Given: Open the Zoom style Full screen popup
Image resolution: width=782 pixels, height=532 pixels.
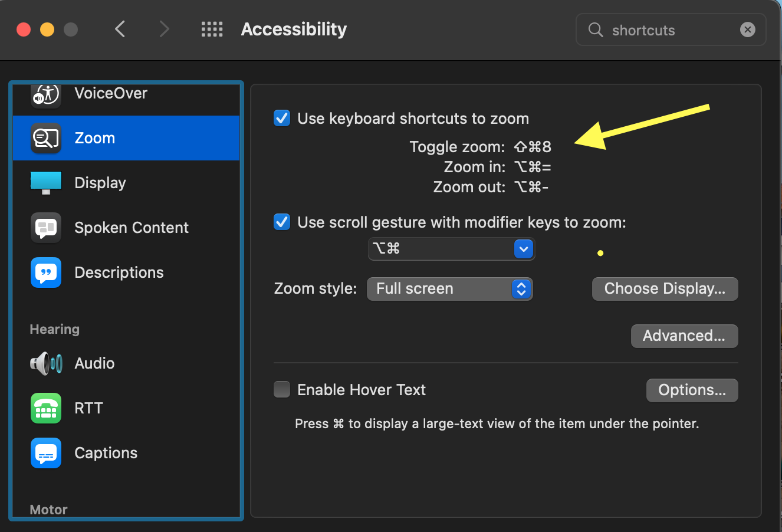Looking at the screenshot, I should pyautogui.click(x=450, y=289).
